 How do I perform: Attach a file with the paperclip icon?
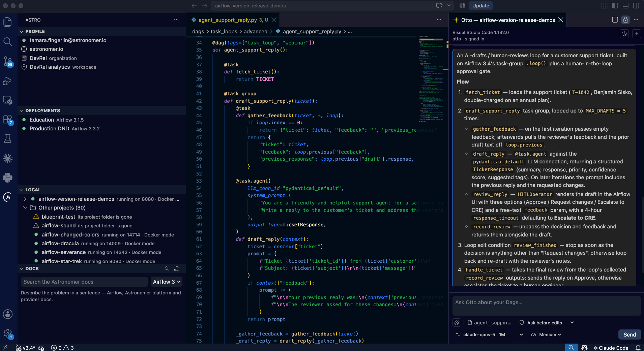pos(457,323)
